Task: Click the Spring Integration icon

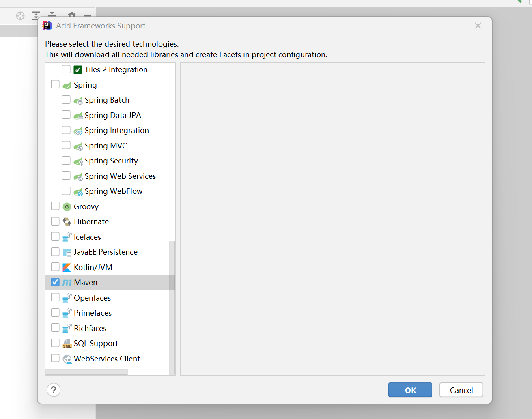Action: [x=78, y=131]
